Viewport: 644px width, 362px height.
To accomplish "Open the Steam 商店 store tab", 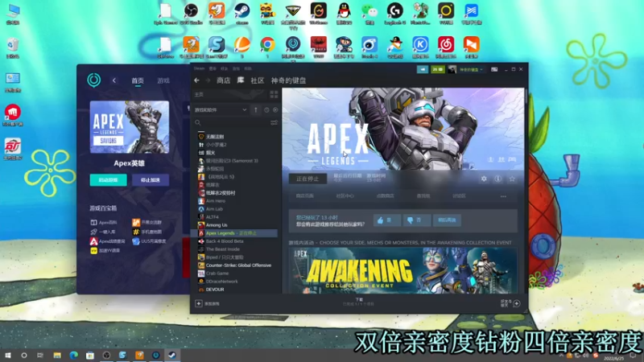I will pyautogui.click(x=224, y=80).
